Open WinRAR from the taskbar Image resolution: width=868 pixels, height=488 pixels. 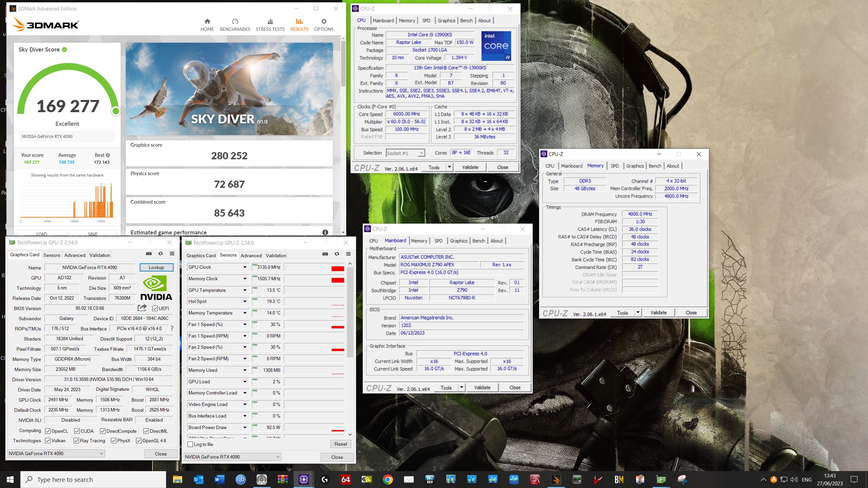282,479
